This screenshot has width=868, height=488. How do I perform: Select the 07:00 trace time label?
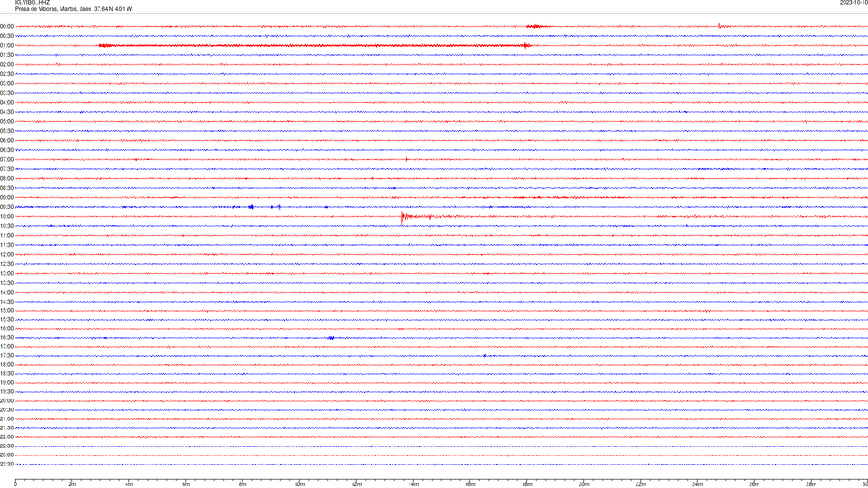point(6,160)
